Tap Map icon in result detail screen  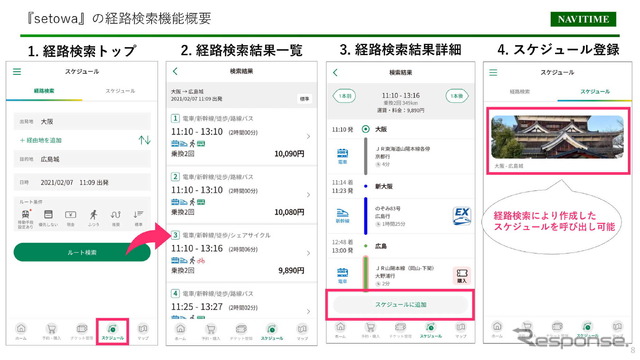(461, 327)
